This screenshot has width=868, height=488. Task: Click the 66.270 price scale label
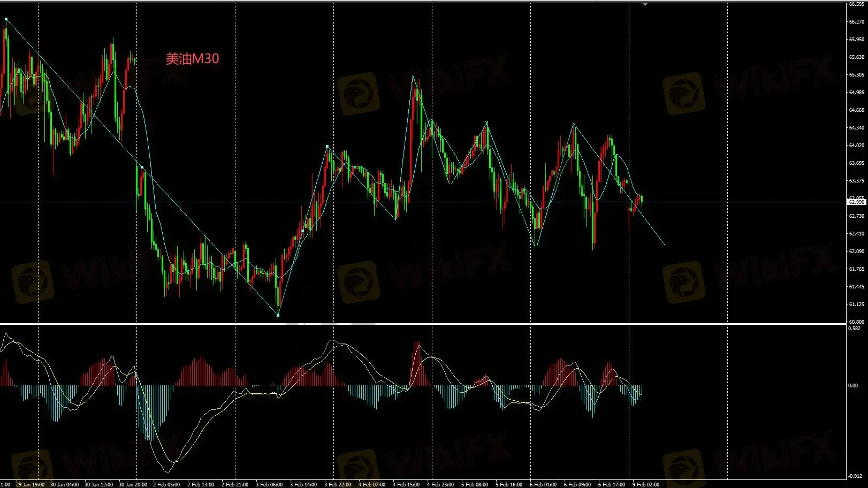coord(856,22)
